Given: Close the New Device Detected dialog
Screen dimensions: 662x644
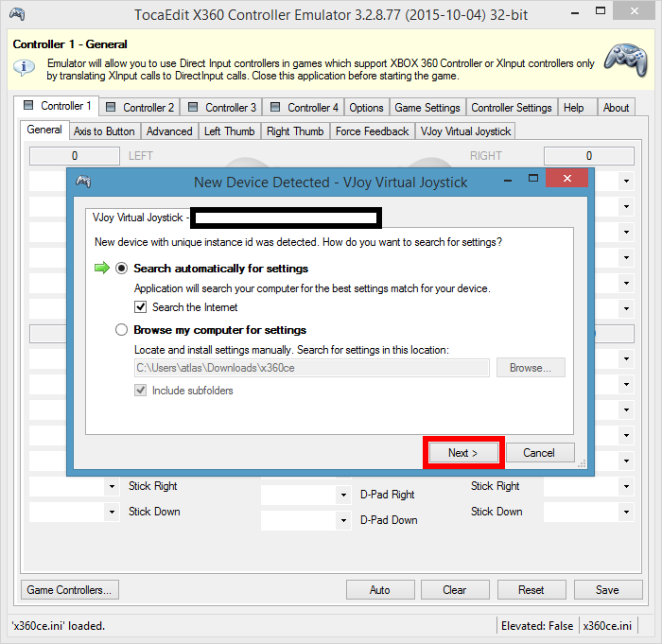Looking at the screenshot, I should pyautogui.click(x=567, y=178).
